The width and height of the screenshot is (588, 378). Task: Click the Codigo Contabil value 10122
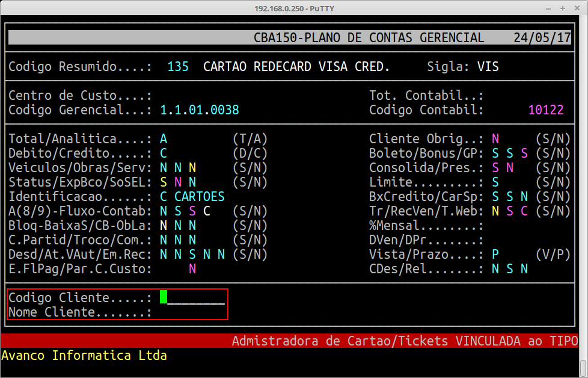click(545, 110)
